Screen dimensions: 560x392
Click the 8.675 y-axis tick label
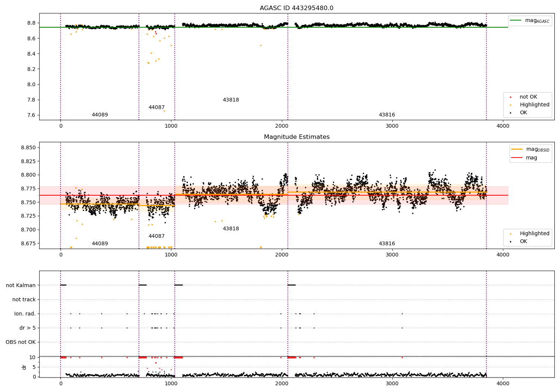click(x=28, y=243)
